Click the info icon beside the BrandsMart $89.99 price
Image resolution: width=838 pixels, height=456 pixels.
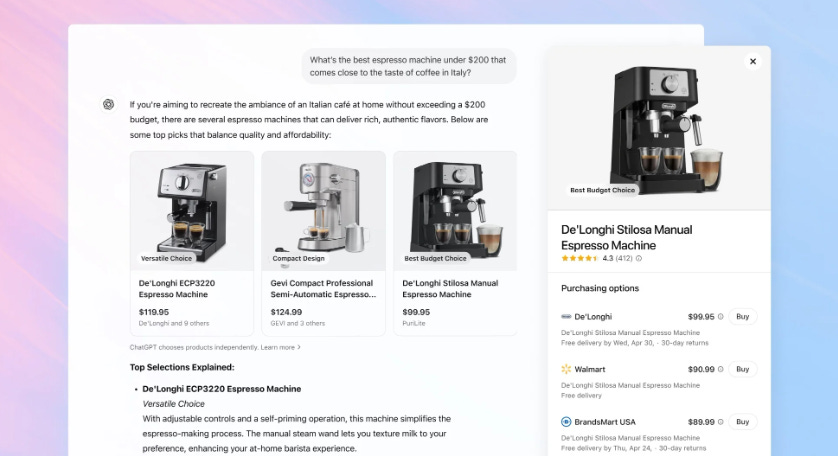point(720,422)
